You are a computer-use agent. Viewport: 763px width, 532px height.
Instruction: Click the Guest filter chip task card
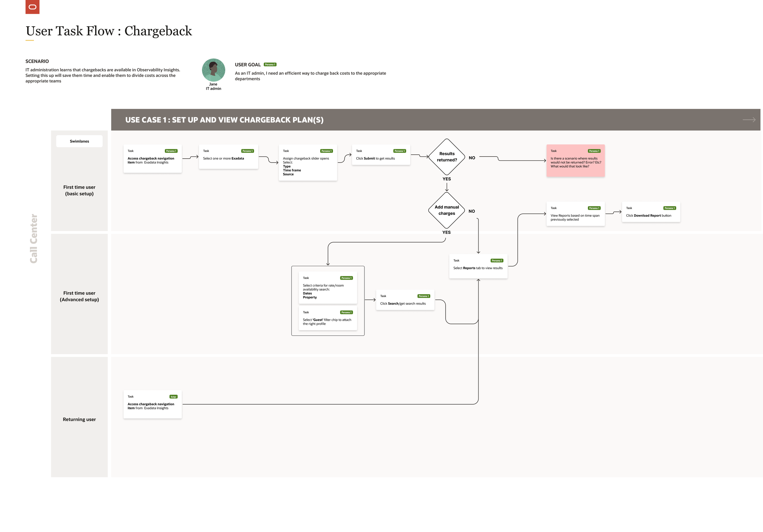[x=328, y=318]
